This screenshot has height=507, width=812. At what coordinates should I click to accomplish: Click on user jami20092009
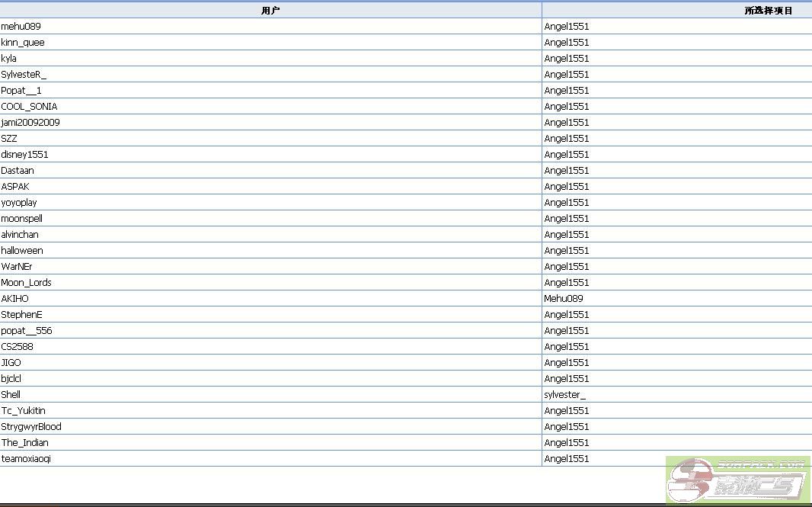coord(30,123)
